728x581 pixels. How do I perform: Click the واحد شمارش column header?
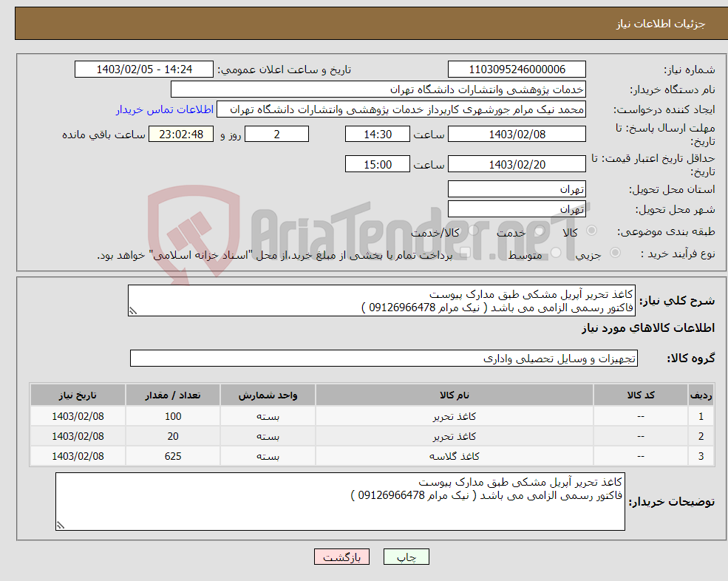(268, 395)
